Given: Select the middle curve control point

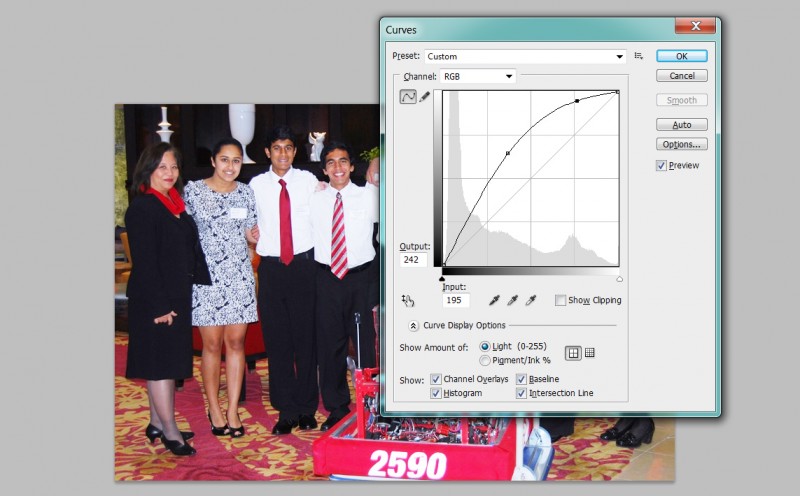Looking at the screenshot, I should coord(508,153).
